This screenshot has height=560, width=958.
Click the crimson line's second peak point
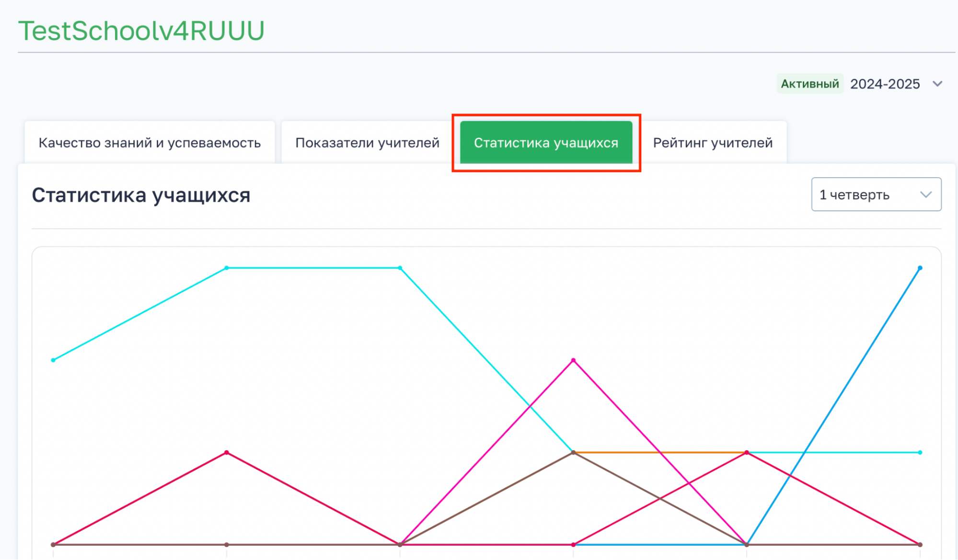747,452
